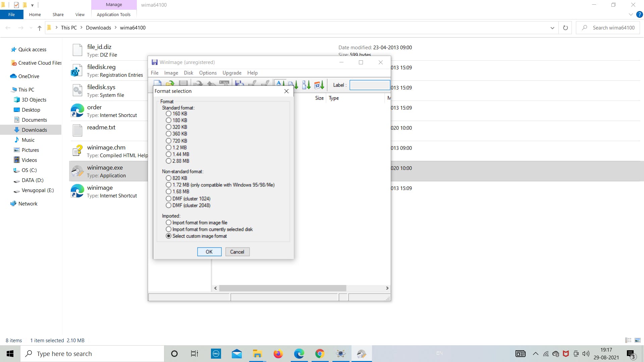Select Import format from currently selected disk

pyautogui.click(x=209, y=229)
